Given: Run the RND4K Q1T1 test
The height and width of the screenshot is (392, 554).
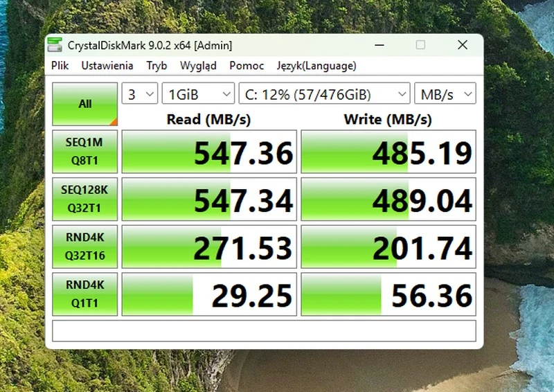Looking at the screenshot, I should click(x=84, y=294).
